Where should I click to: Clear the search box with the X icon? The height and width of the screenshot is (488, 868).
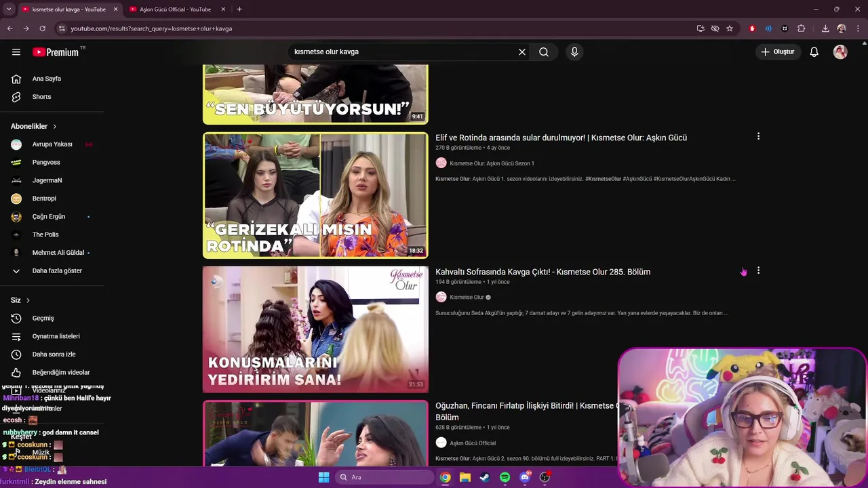522,52
